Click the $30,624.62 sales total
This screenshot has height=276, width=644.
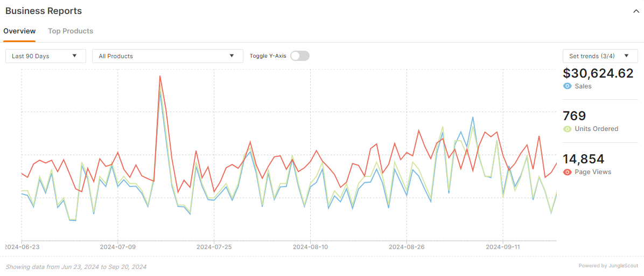pos(598,73)
